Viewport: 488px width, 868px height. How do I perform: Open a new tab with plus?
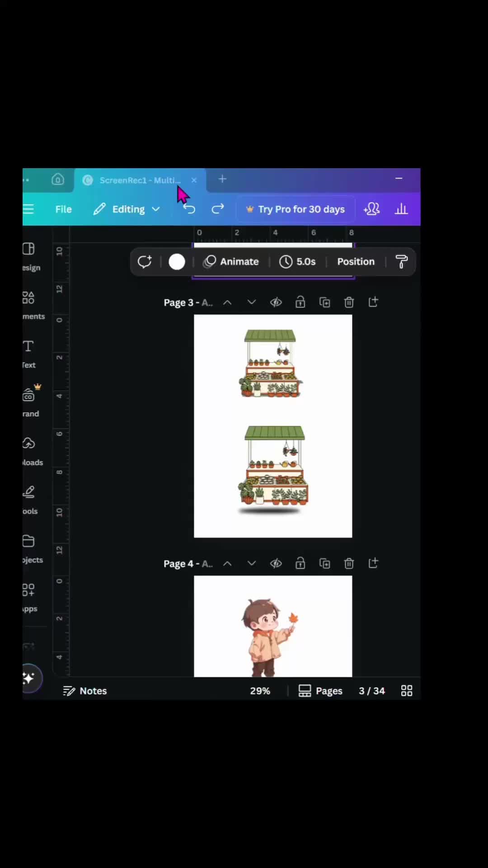coord(222,179)
